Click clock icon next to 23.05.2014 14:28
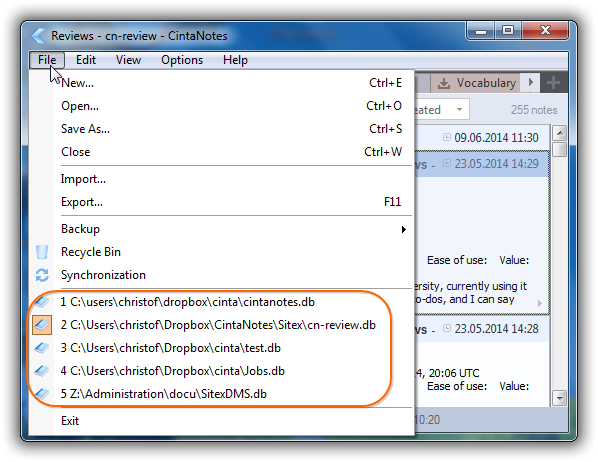Viewport: 598px width, 462px height. tap(447, 328)
